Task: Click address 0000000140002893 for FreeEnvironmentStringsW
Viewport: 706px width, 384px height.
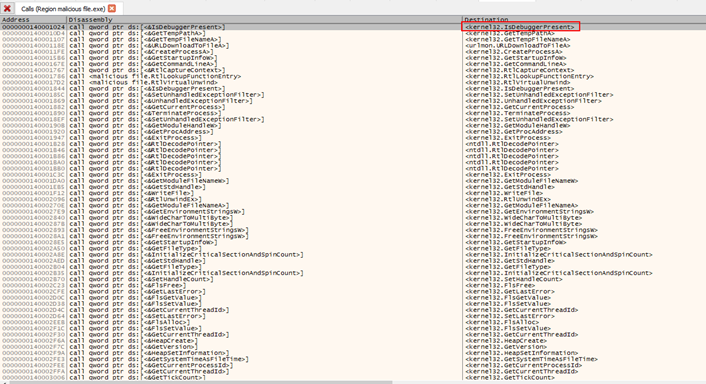Action: [x=33, y=230]
